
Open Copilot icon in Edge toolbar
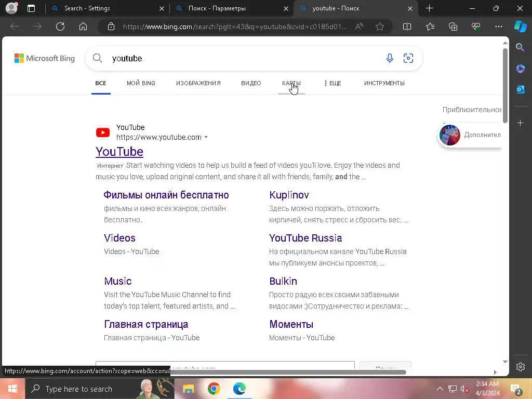[x=520, y=26]
